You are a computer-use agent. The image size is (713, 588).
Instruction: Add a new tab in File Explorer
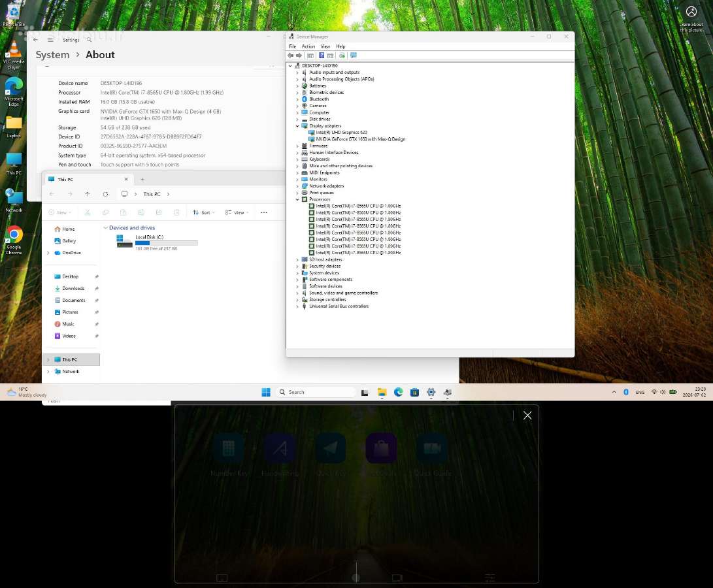pyautogui.click(x=142, y=180)
